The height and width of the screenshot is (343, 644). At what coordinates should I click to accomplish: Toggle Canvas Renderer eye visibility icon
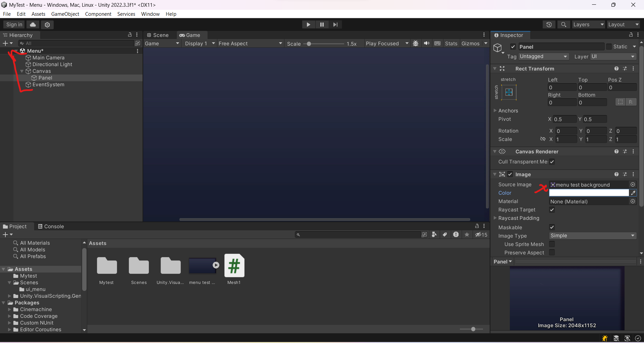click(x=502, y=152)
